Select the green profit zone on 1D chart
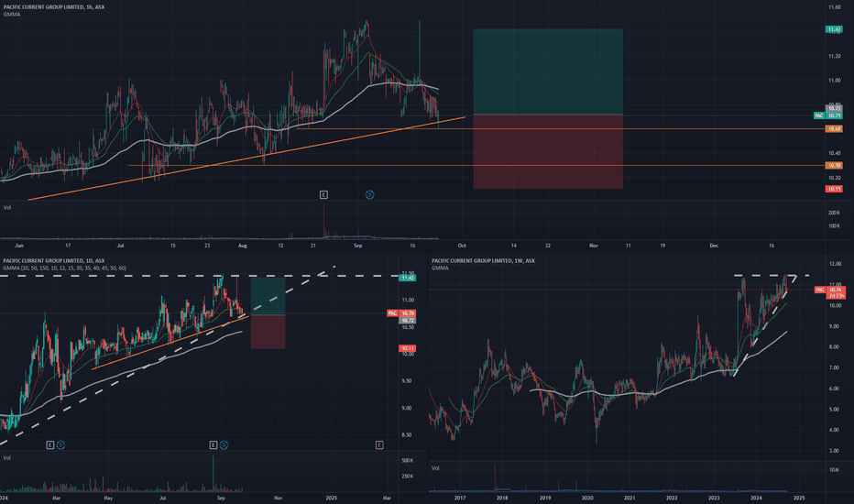 click(268, 296)
